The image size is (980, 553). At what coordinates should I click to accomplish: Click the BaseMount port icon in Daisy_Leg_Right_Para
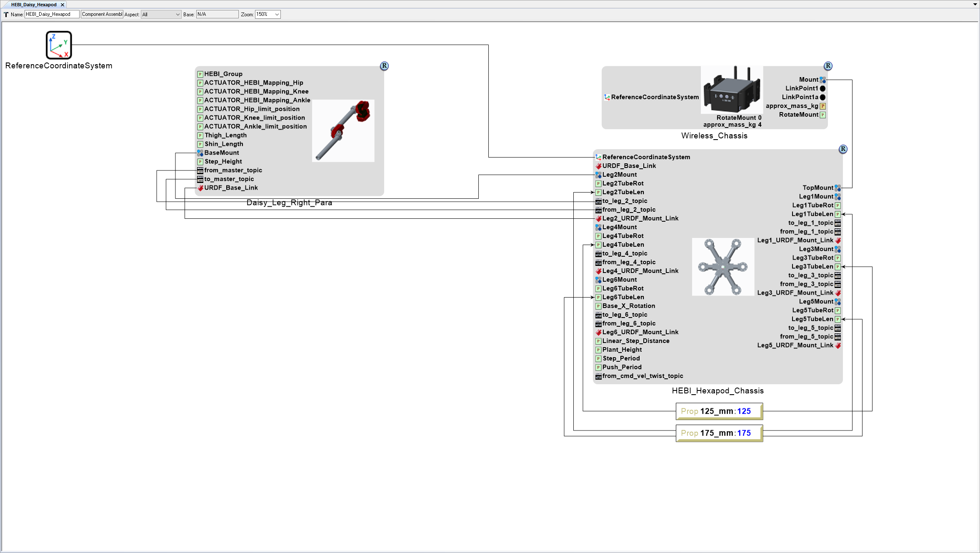(200, 153)
